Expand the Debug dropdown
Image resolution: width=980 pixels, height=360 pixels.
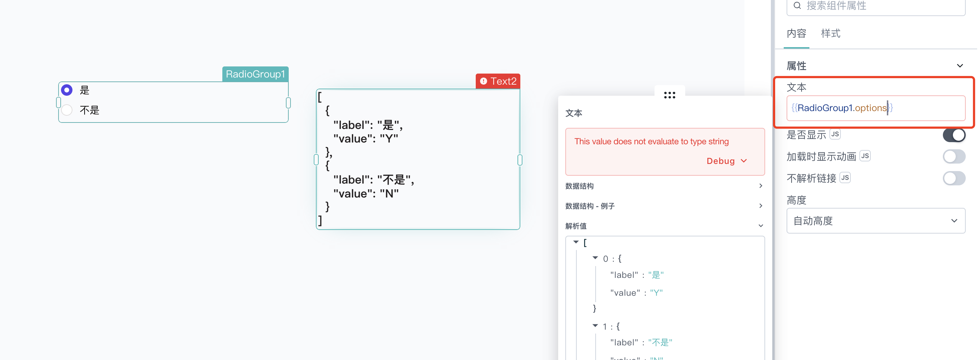coord(727,161)
